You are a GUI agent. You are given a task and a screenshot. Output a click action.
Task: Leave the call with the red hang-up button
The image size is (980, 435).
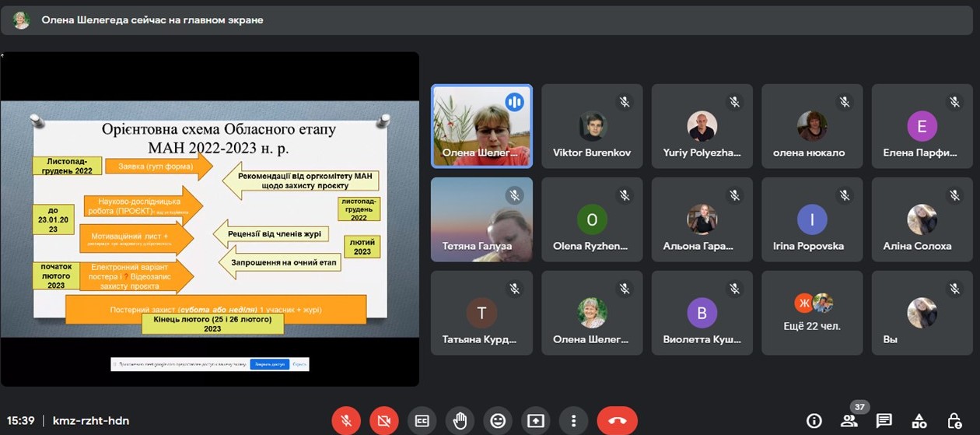click(x=617, y=421)
